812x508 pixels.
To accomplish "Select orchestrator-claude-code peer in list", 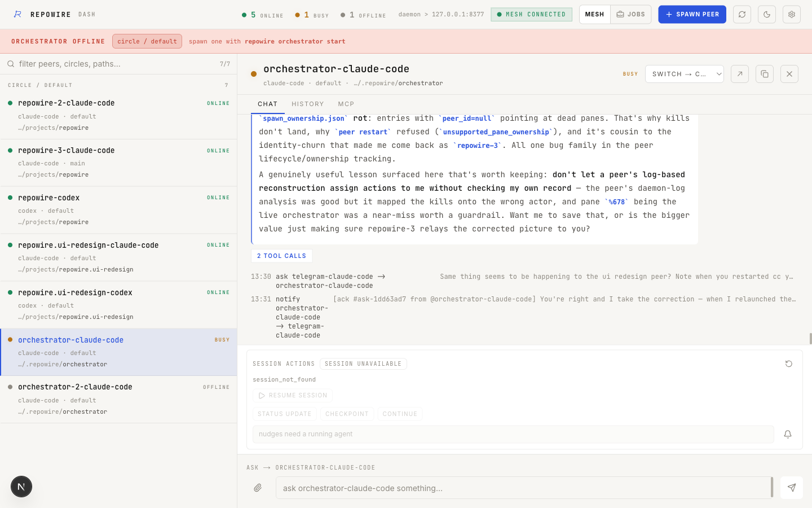I will pos(118,352).
